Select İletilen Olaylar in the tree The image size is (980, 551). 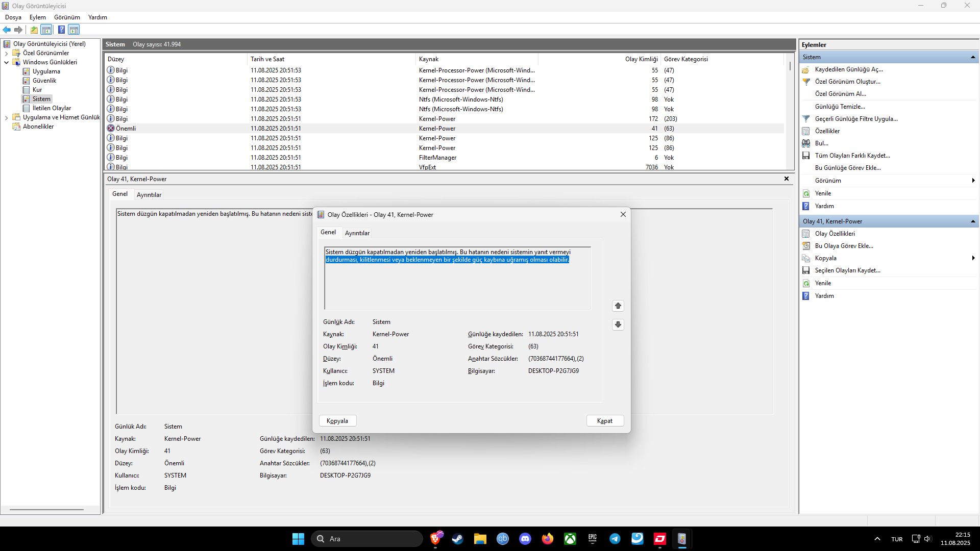point(52,108)
